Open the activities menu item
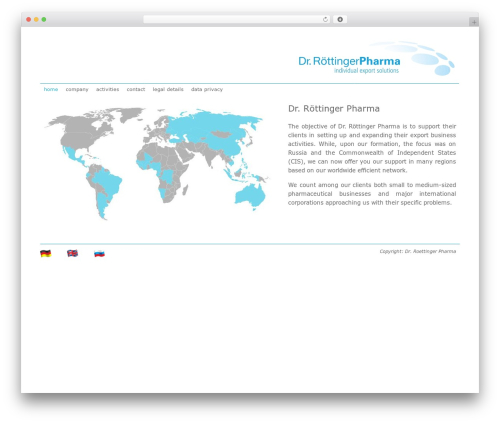This screenshot has width=500, height=423. [107, 89]
